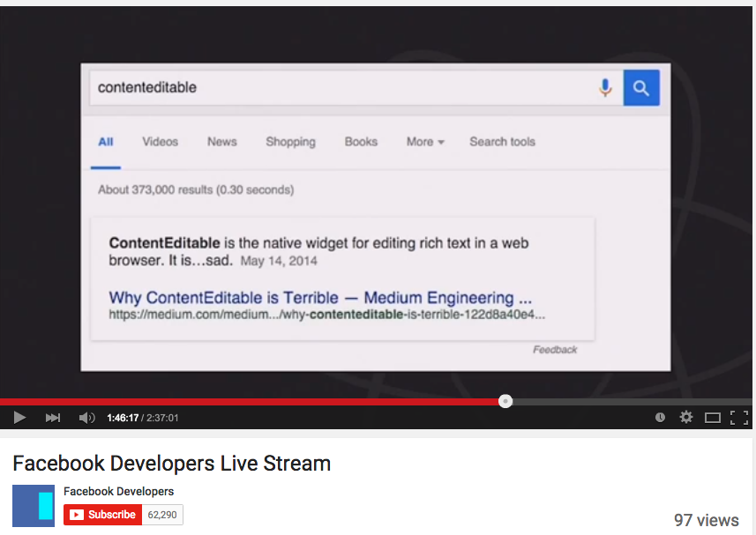Open Facebook Developers channel avatar
Screen dimensions: 756x535
(x=34, y=506)
